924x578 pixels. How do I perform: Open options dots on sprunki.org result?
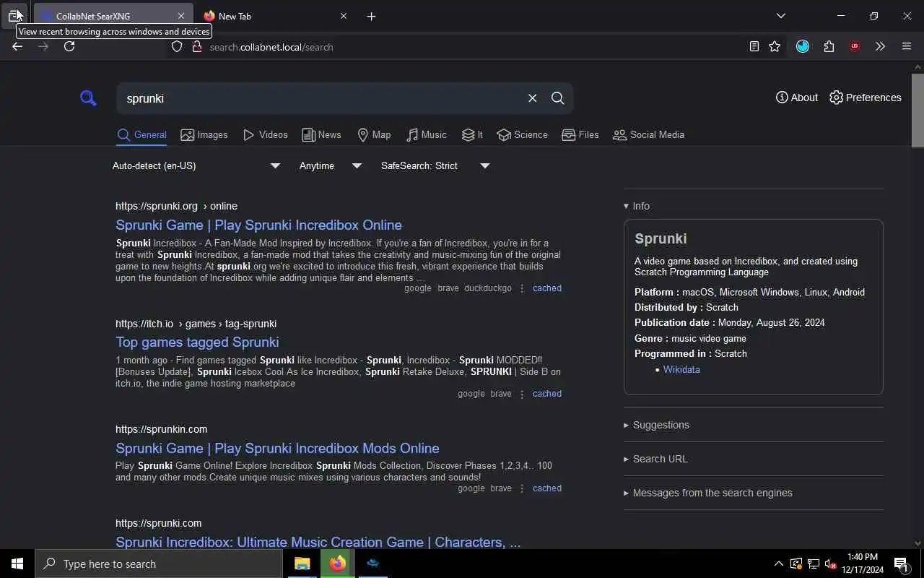coord(522,288)
